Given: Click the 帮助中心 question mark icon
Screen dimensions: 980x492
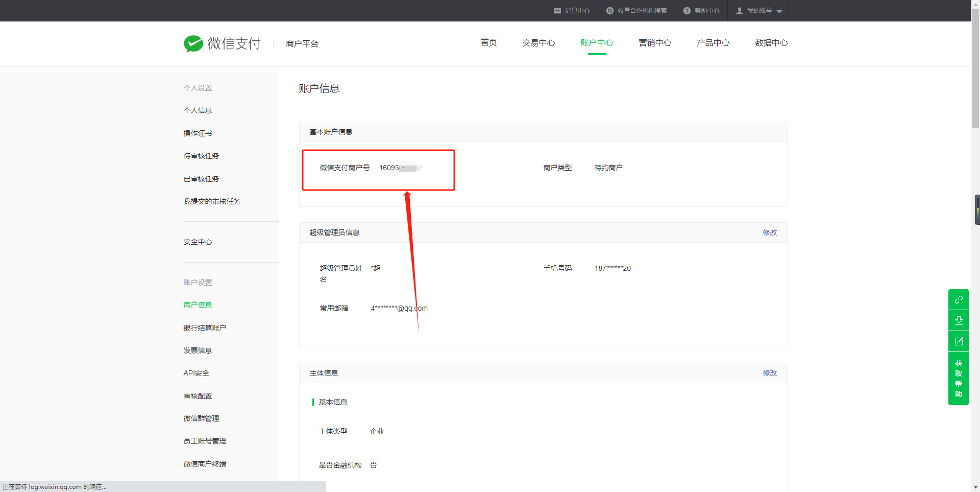Looking at the screenshot, I should point(687,11).
